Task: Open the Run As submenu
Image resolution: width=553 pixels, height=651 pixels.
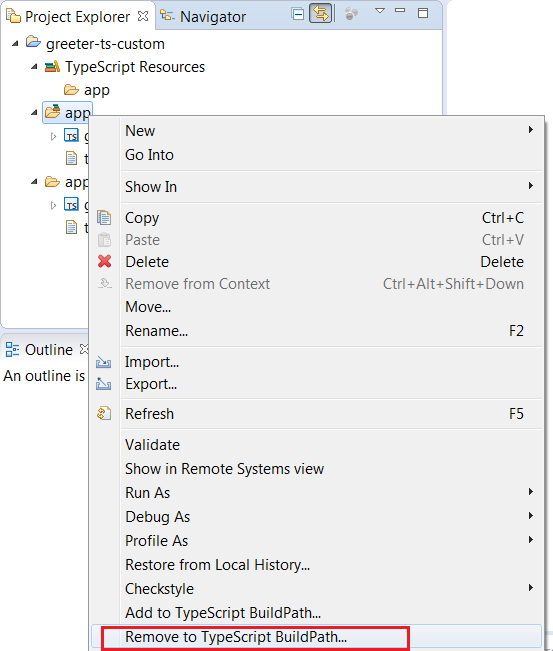Action: (316, 493)
